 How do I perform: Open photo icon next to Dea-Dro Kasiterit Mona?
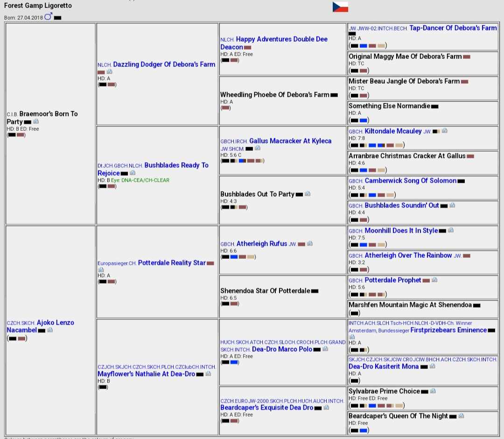click(x=432, y=366)
